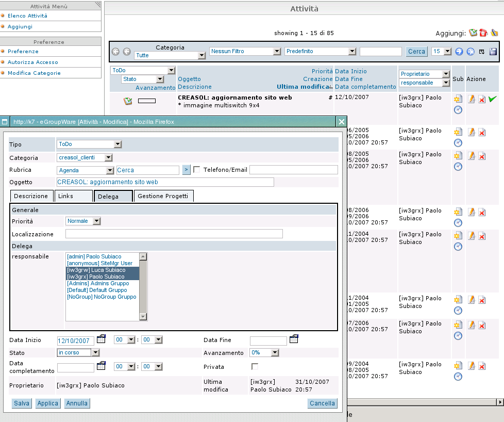This screenshot has width=504, height=422.
Task: Open Elenco Attività in sidebar menu
Action: [x=27, y=16]
